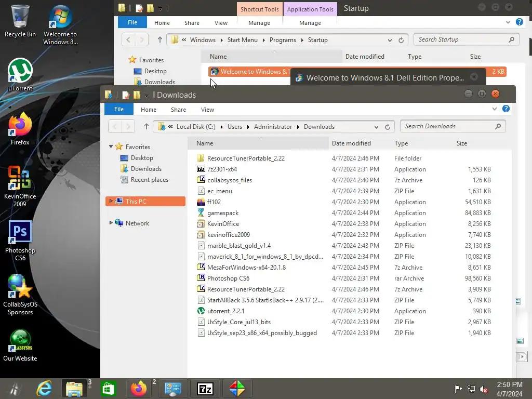Select UxStyle_Core_jul13_bits ZIP file
Viewport: 532px width, 399px height.
[x=344, y=322]
